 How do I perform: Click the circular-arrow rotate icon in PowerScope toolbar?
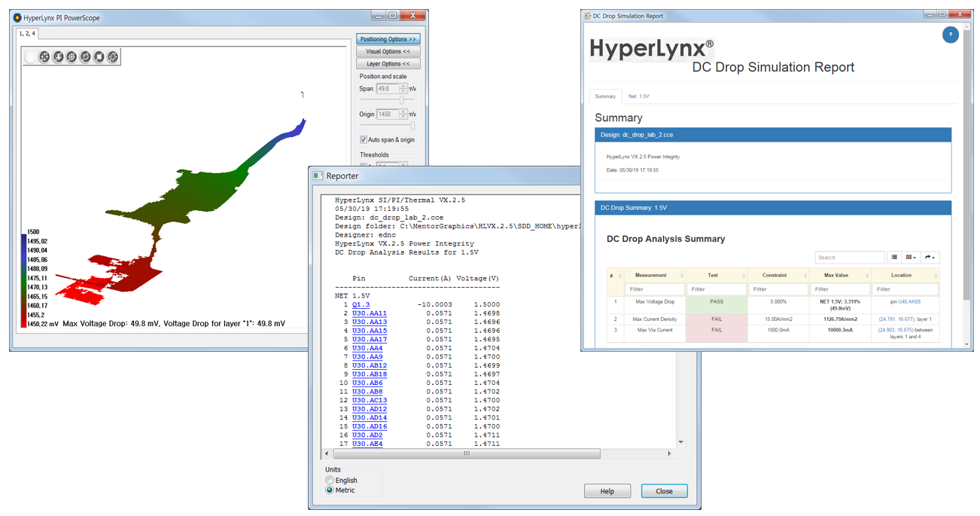[x=85, y=57]
